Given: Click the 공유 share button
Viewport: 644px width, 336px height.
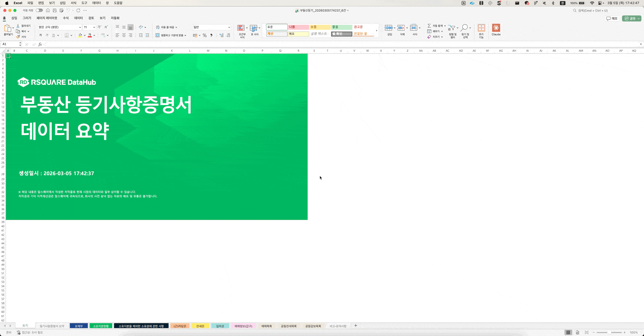Looking at the screenshot, I should pyautogui.click(x=631, y=18).
